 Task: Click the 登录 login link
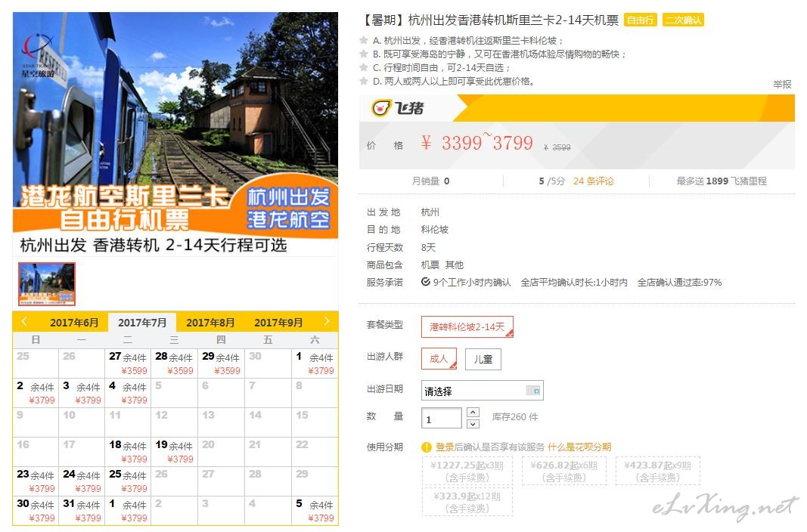445,447
